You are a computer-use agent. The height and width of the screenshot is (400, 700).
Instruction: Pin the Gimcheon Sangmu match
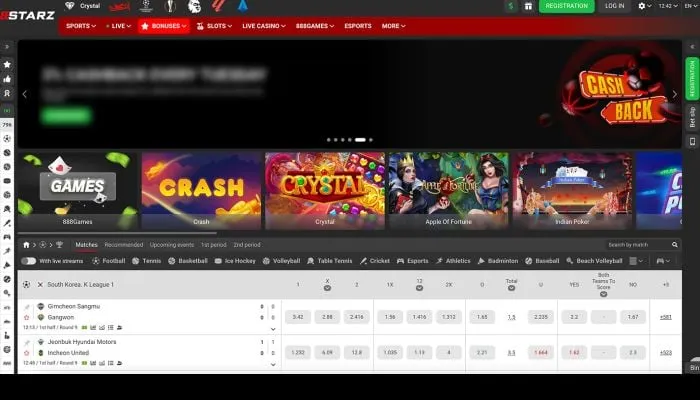26,307
